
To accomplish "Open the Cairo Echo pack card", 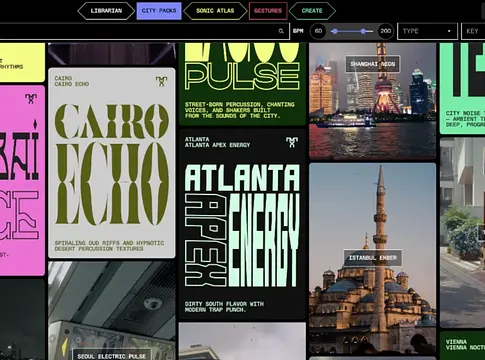I will [112, 163].
